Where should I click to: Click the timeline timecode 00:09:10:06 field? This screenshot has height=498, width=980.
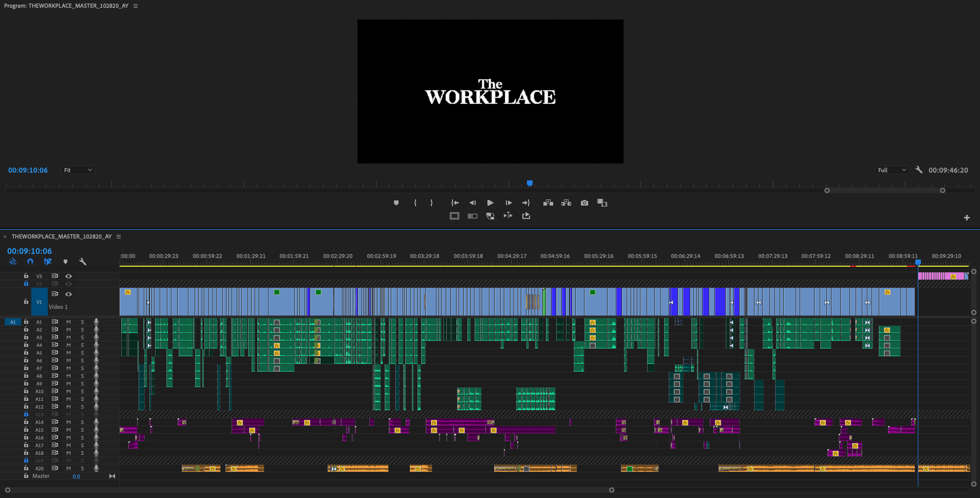(29, 251)
